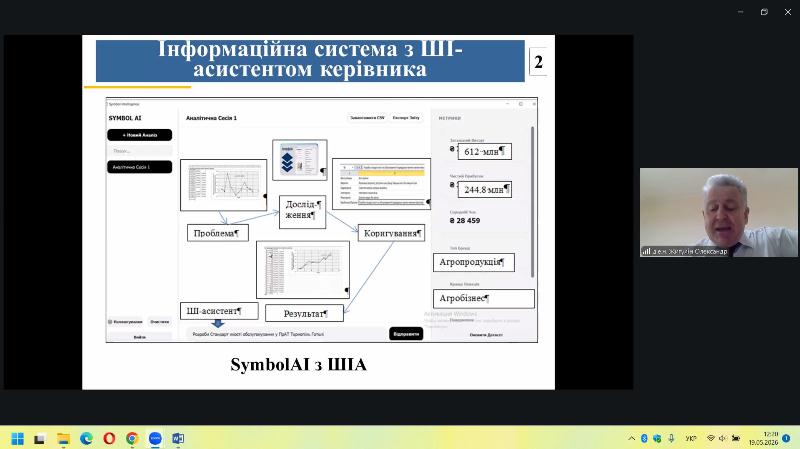This screenshot has height=449, width=800.
Task: Open Microsoft Word from the taskbar
Action: (178, 439)
